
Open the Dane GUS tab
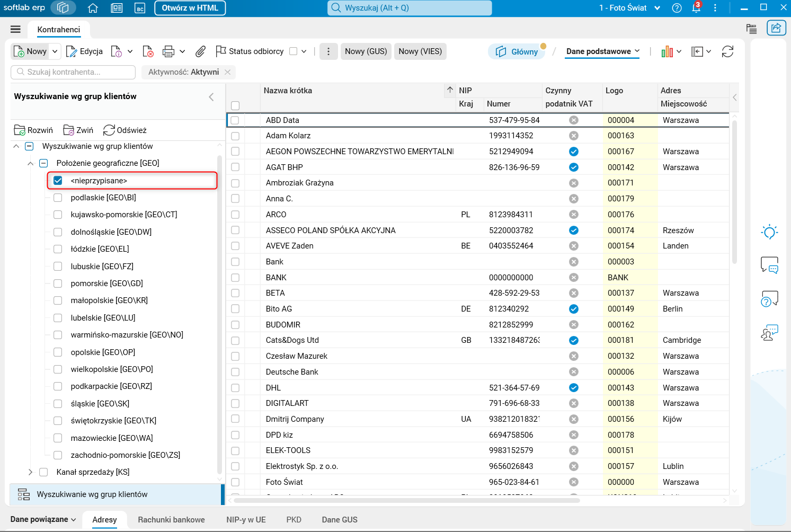pos(340,520)
